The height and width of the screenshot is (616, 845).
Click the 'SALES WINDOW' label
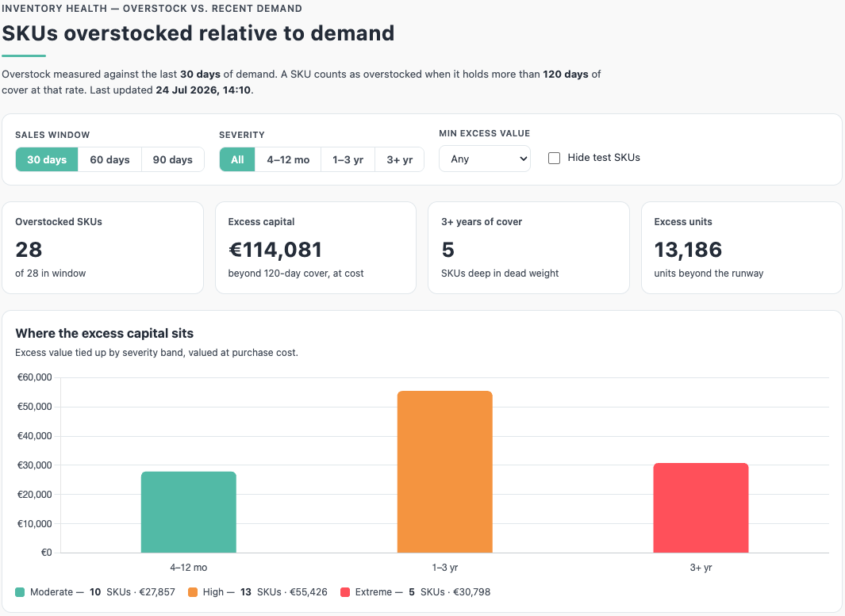click(52, 135)
